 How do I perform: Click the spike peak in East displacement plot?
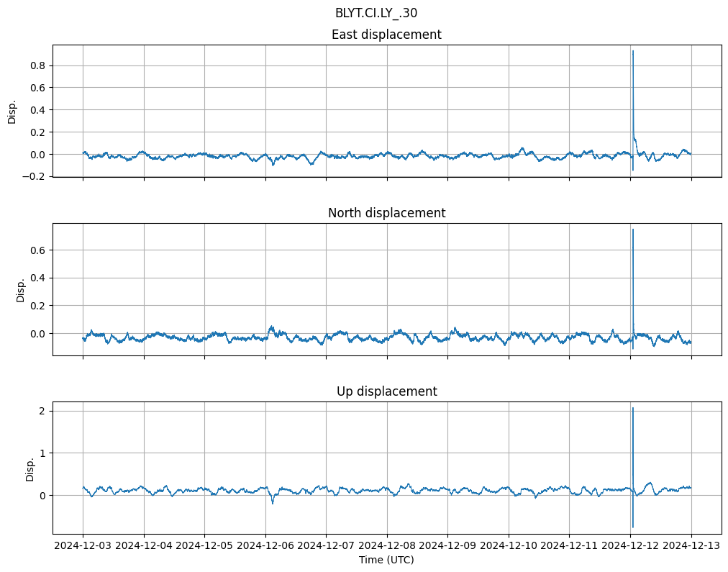632,51
